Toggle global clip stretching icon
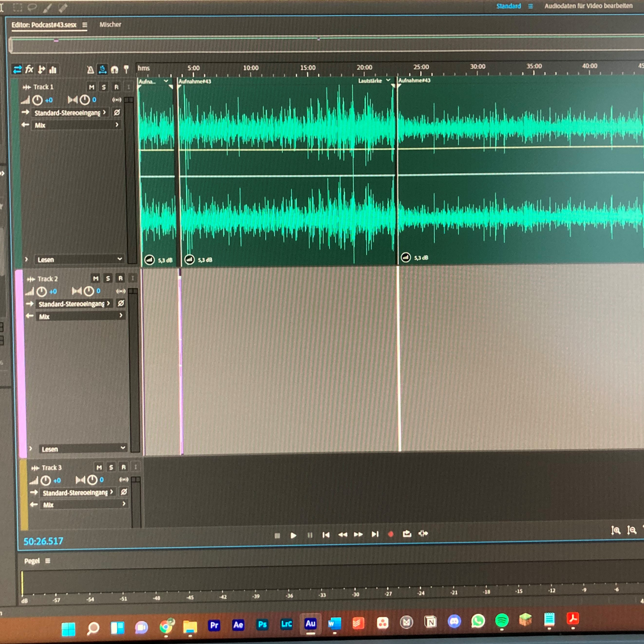The width and height of the screenshot is (644, 644). (103, 69)
